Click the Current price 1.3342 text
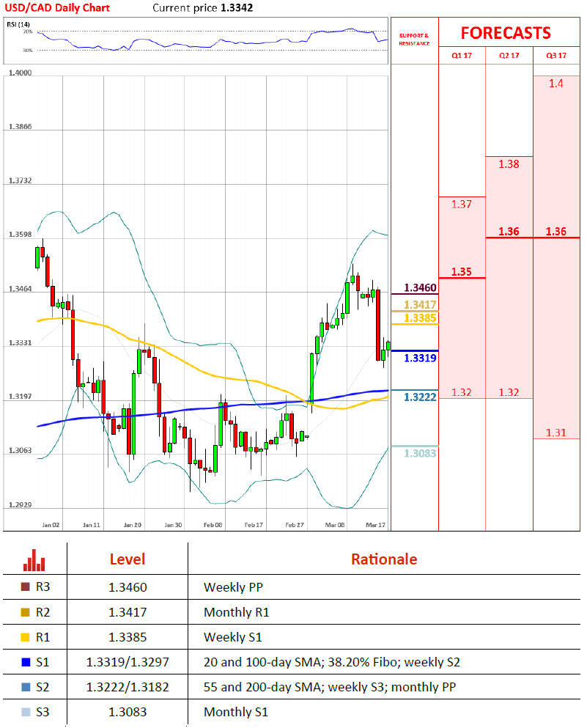 203,8
